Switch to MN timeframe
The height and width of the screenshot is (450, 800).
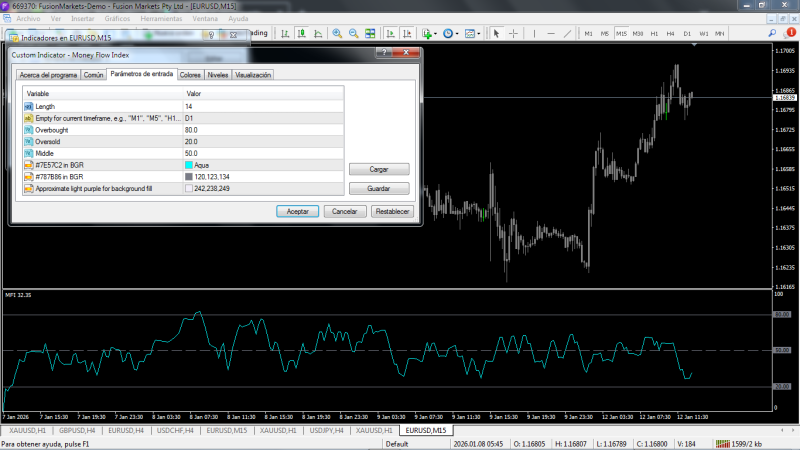[x=719, y=34]
